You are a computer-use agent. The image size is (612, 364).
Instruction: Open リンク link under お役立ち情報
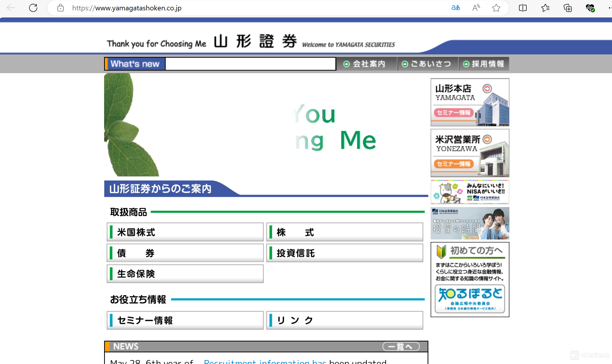[345, 320]
